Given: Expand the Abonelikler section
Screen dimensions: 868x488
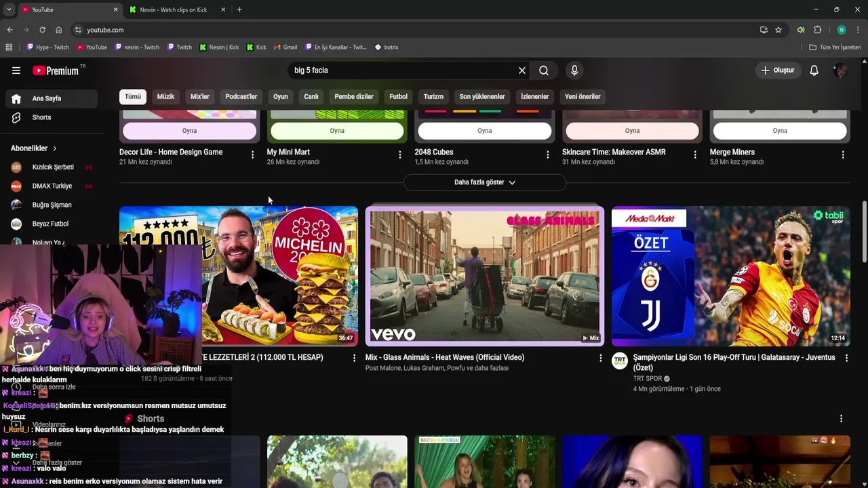Looking at the screenshot, I should coord(34,148).
